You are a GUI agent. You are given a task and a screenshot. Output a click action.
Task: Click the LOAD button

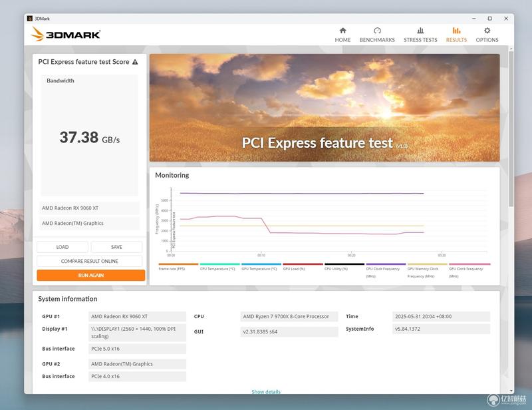[x=63, y=247]
